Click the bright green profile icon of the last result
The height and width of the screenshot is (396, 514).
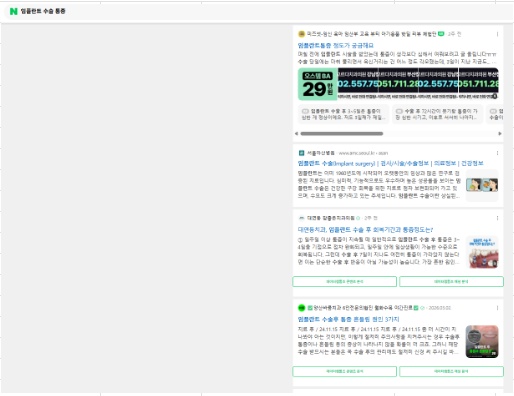301,308
